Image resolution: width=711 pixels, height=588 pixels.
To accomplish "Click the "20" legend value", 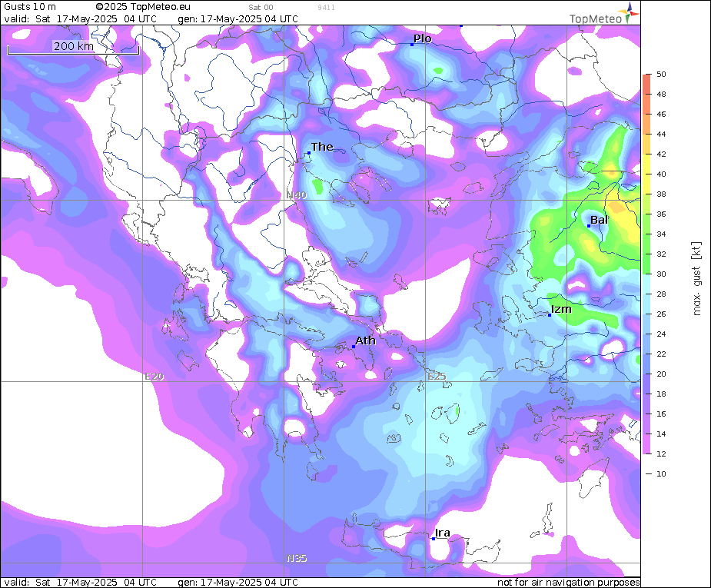I will pos(662,374).
